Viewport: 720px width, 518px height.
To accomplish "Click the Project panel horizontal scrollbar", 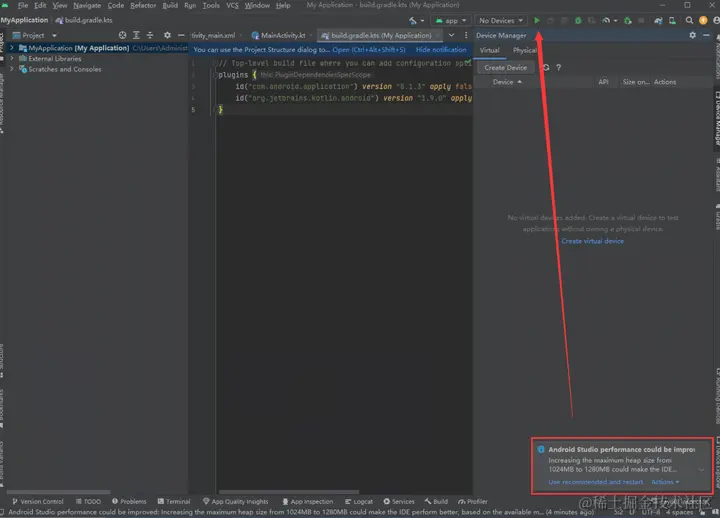I will coord(58,492).
